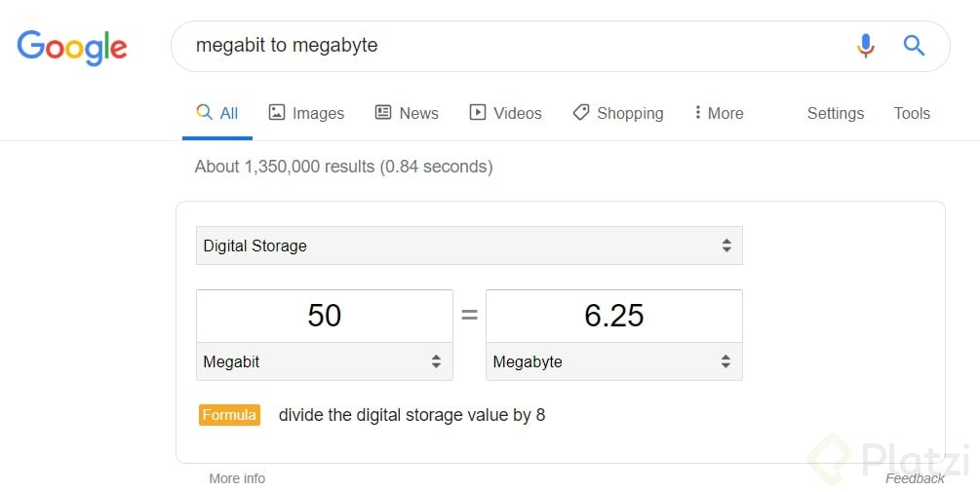This screenshot has height=492, width=980.
Task: Click the Images tab picture icon
Action: tap(276, 112)
